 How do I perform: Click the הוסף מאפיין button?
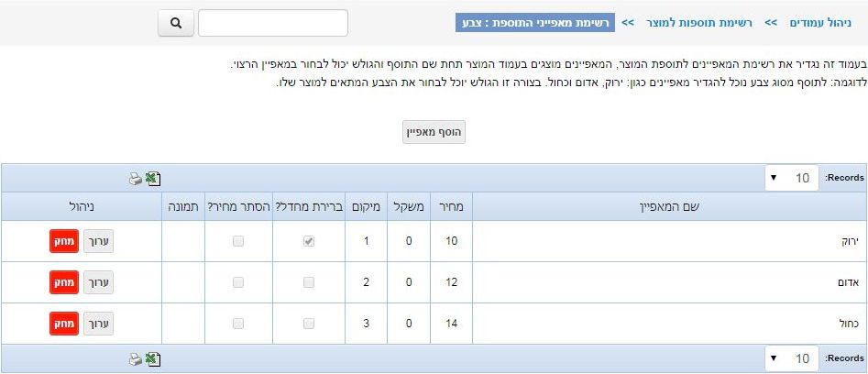tap(434, 133)
